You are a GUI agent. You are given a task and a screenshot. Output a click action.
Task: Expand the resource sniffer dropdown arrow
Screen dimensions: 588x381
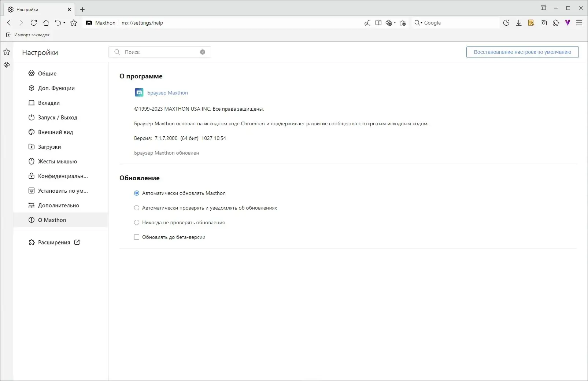[x=395, y=23]
